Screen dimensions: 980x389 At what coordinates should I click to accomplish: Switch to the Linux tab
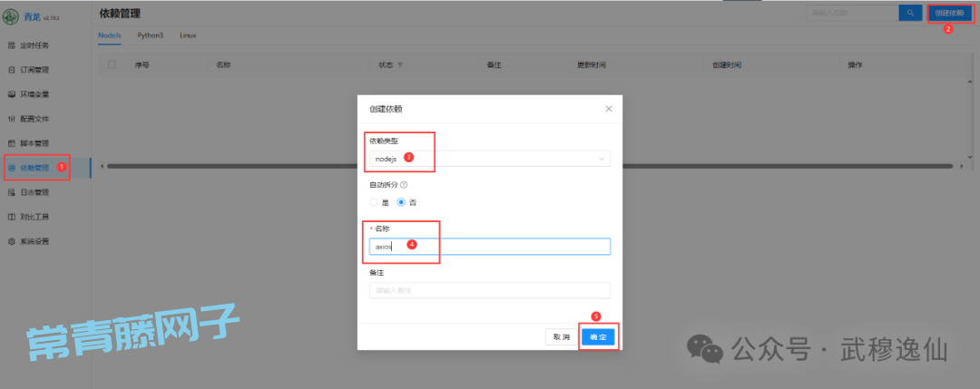click(x=188, y=34)
